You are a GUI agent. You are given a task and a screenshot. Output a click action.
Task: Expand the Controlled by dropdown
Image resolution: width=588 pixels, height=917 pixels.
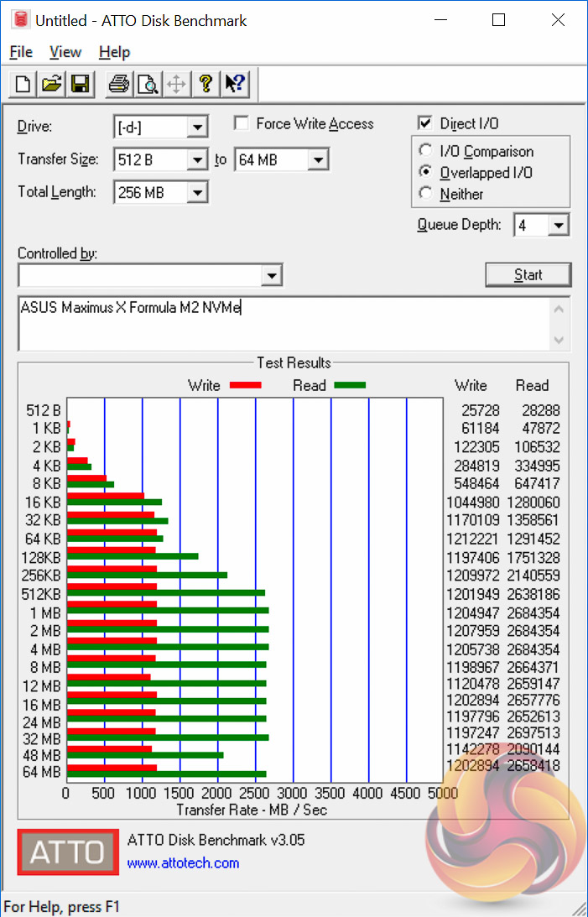(272, 275)
